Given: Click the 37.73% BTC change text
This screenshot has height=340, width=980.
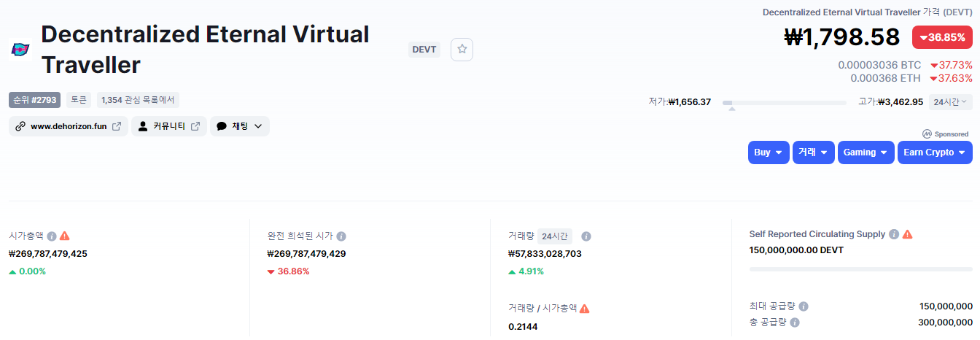Looking at the screenshot, I should (x=951, y=65).
